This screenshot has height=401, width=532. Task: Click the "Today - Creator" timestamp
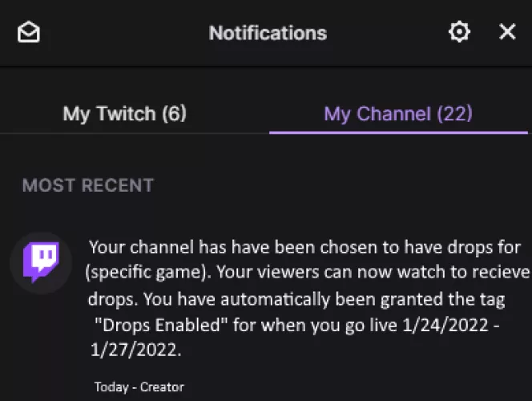(139, 387)
